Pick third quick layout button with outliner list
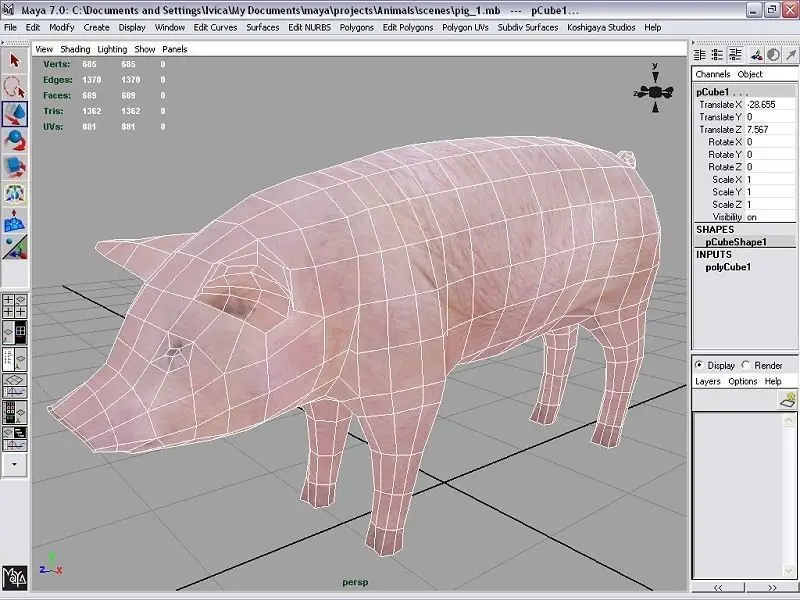 [14, 359]
